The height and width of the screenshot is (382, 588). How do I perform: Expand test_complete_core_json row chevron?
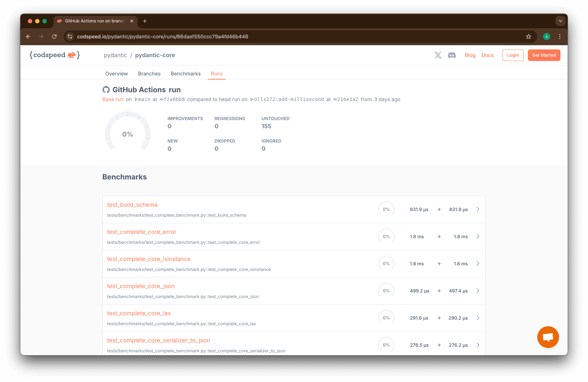[478, 291]
